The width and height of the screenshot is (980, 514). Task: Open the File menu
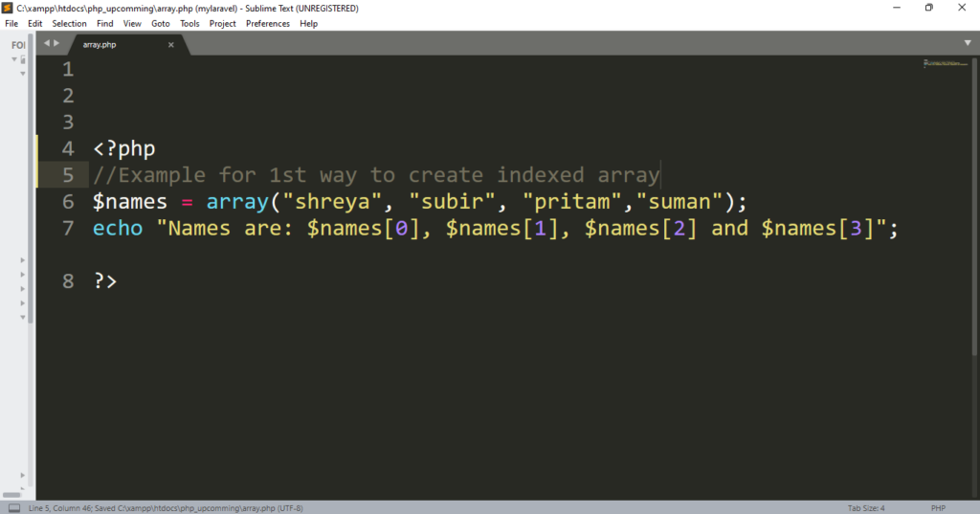click(11, 23)
